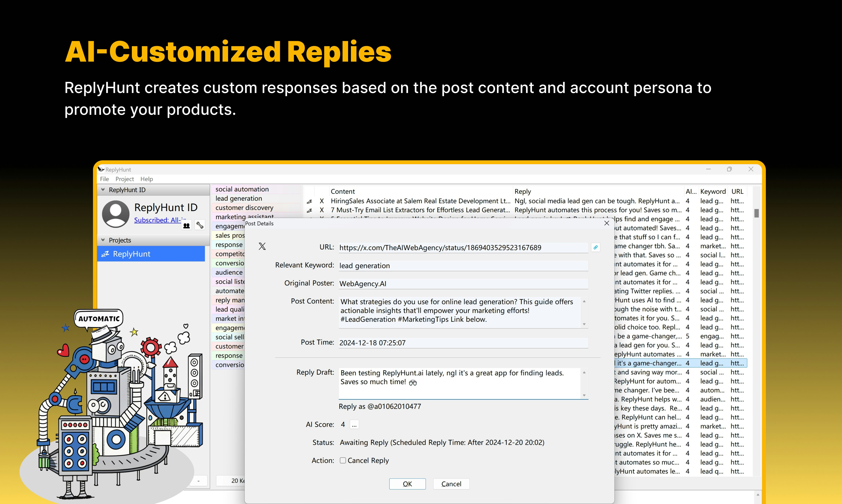Click the X platform logo in Post Details

pos(262,247)
